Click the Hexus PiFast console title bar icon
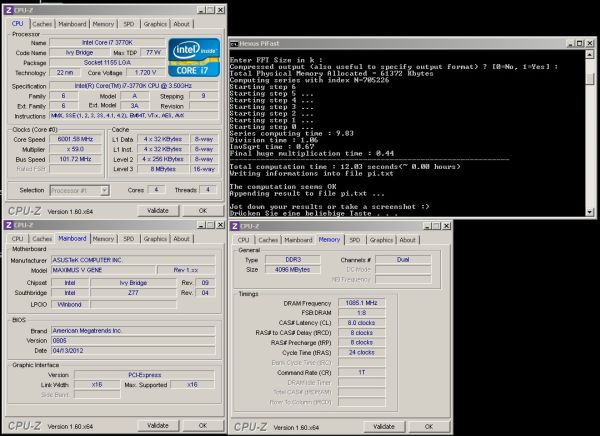Viewport: 600px width, 436px height. click(234, 44)
